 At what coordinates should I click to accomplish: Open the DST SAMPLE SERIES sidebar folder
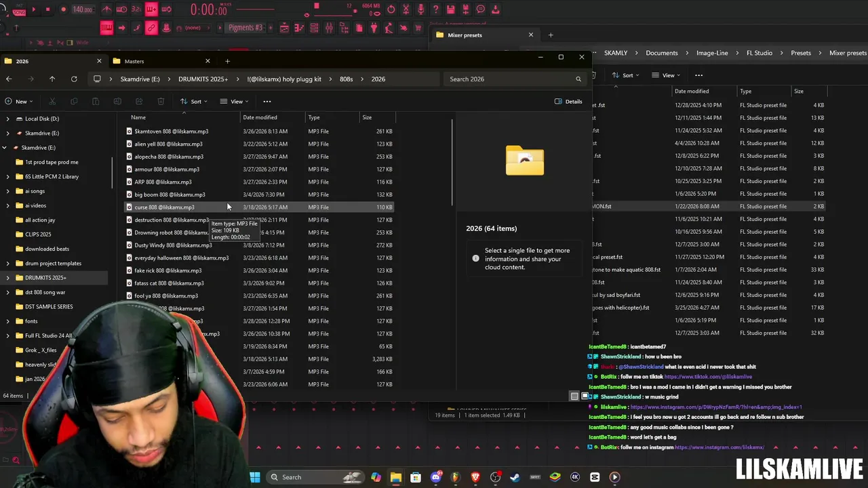tap(49, 307)
